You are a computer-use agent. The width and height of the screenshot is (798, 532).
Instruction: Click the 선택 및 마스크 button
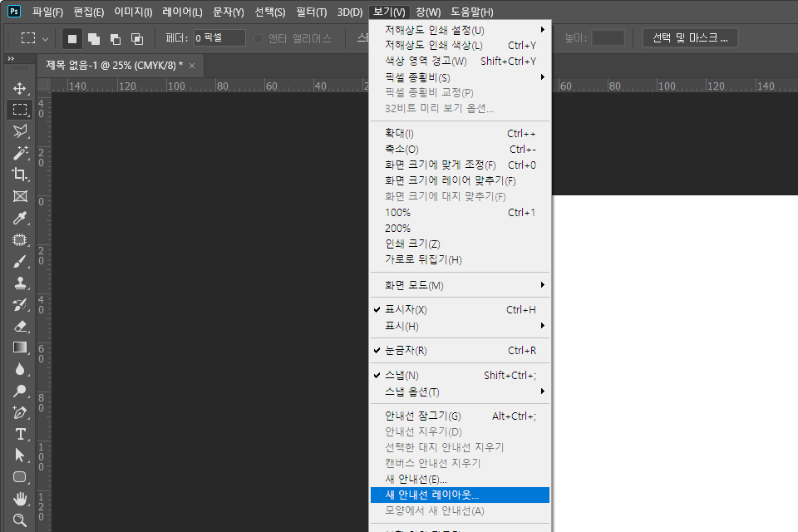click(x=690, y=38)
